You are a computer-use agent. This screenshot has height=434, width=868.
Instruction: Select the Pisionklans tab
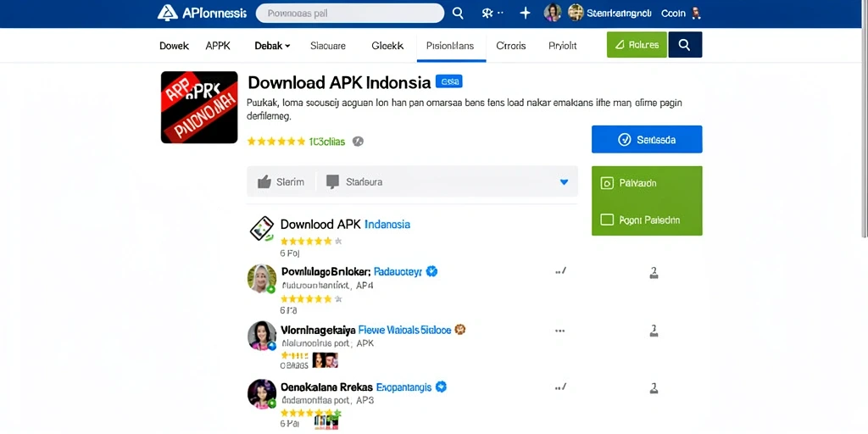tap(451, 46)
